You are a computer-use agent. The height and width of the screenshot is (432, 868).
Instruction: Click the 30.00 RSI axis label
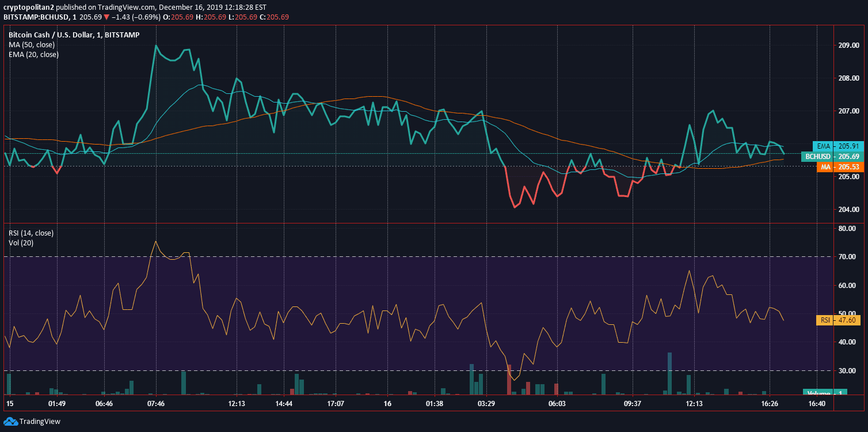(x=847, y=371)
